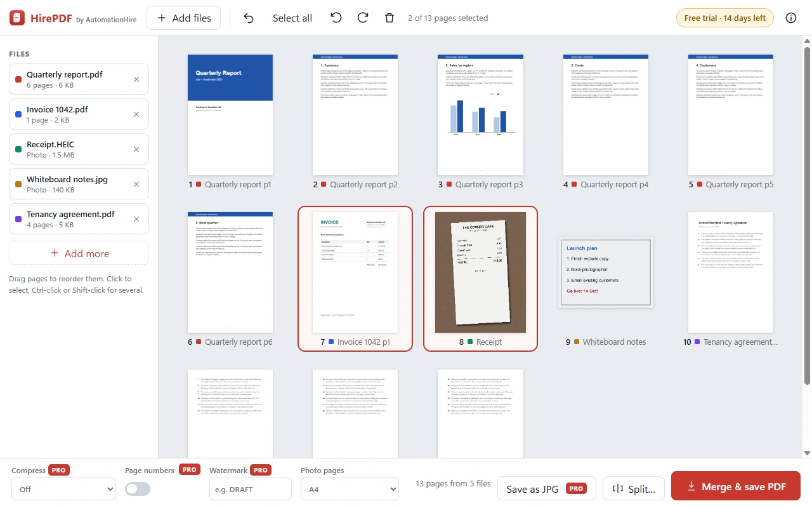Click the Select all toolbar button
This screenshot has height=508, width=812.
pos(292,18)
